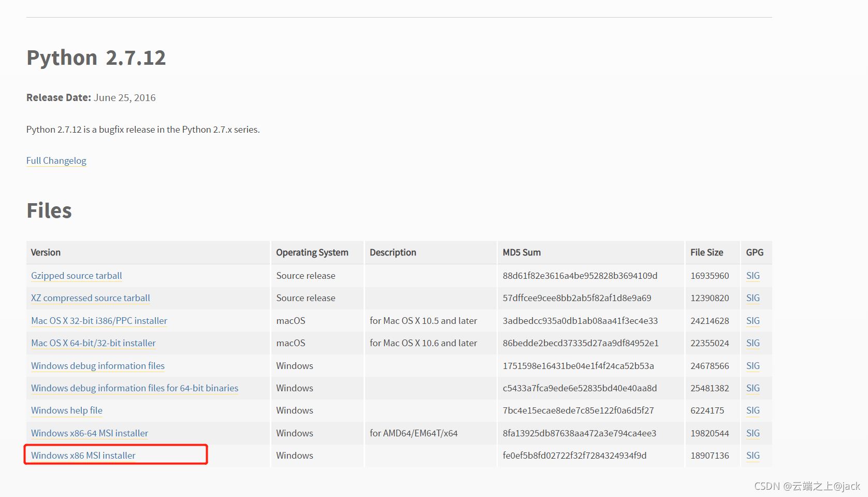Click file size 6224175
Viewport: 868px width, 497px height.
[707, 410]
